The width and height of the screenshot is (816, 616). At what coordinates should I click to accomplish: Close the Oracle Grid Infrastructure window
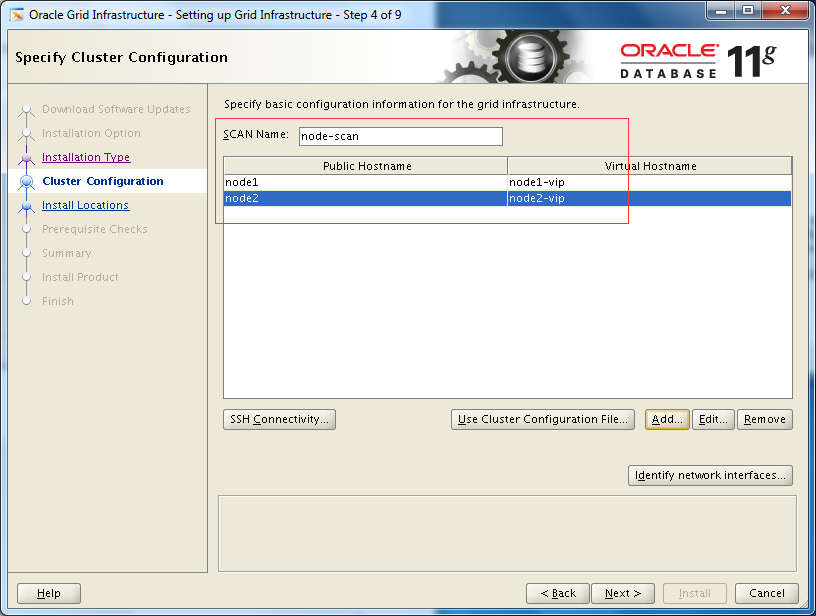(x=785, y=10)
